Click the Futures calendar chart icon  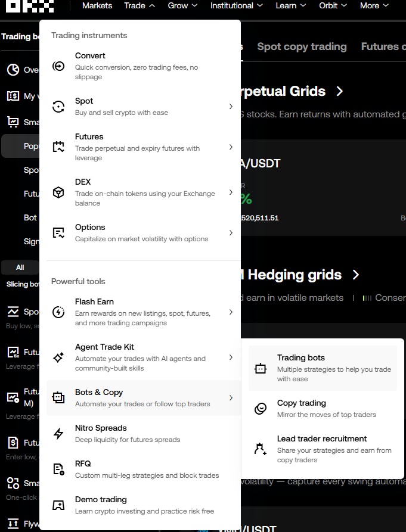point(58,147)
